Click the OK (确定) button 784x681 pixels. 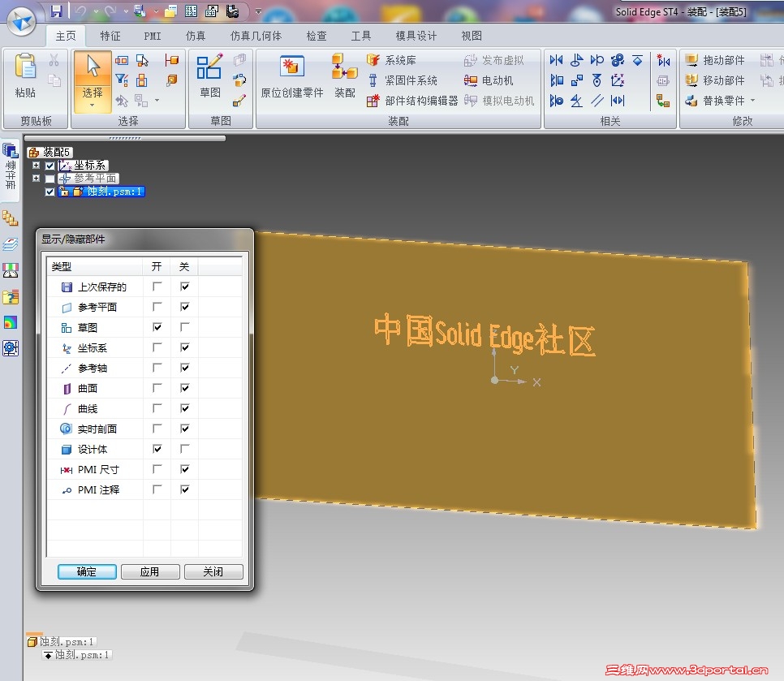click(87, 571)
